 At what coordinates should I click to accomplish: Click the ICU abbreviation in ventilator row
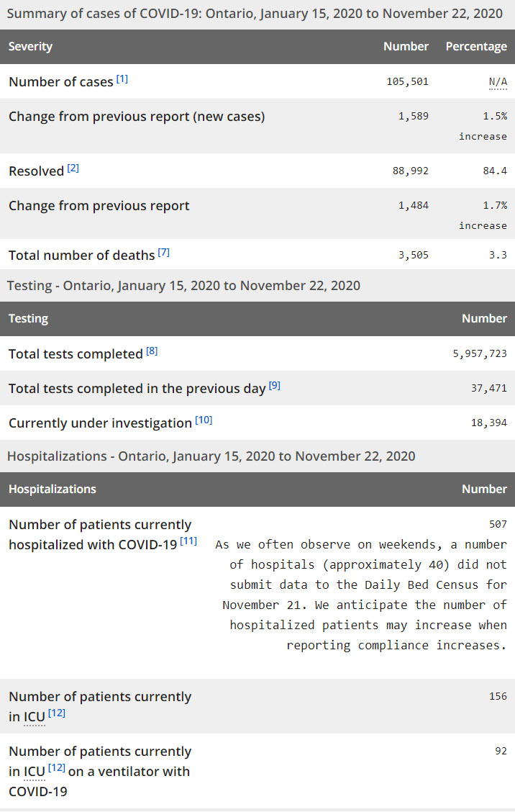(35, 772)
